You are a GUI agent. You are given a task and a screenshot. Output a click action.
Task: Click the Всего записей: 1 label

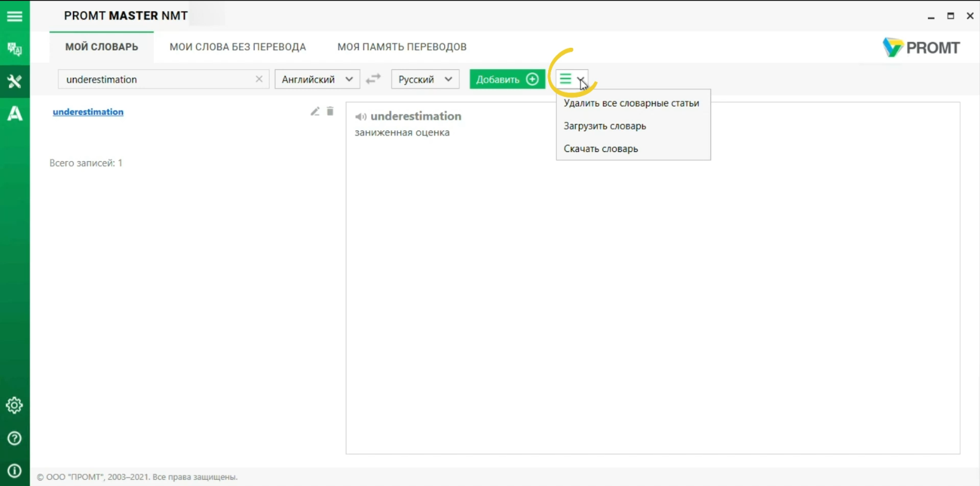point(86,163)
